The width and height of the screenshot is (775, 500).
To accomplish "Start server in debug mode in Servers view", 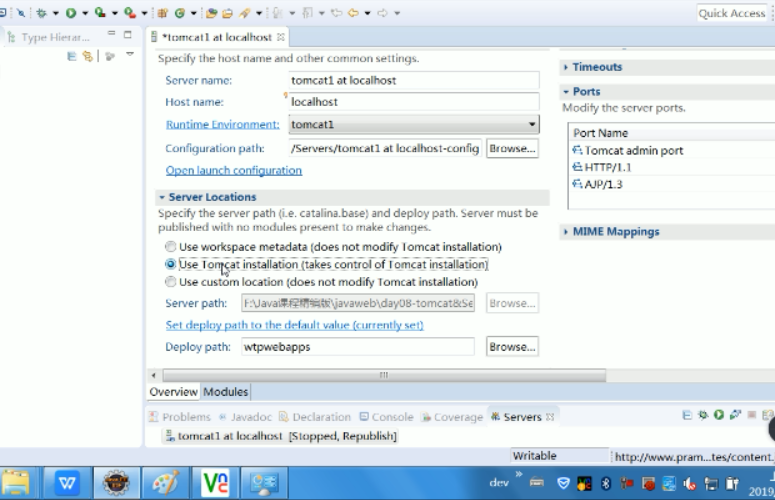I will (x=702, y=416).
